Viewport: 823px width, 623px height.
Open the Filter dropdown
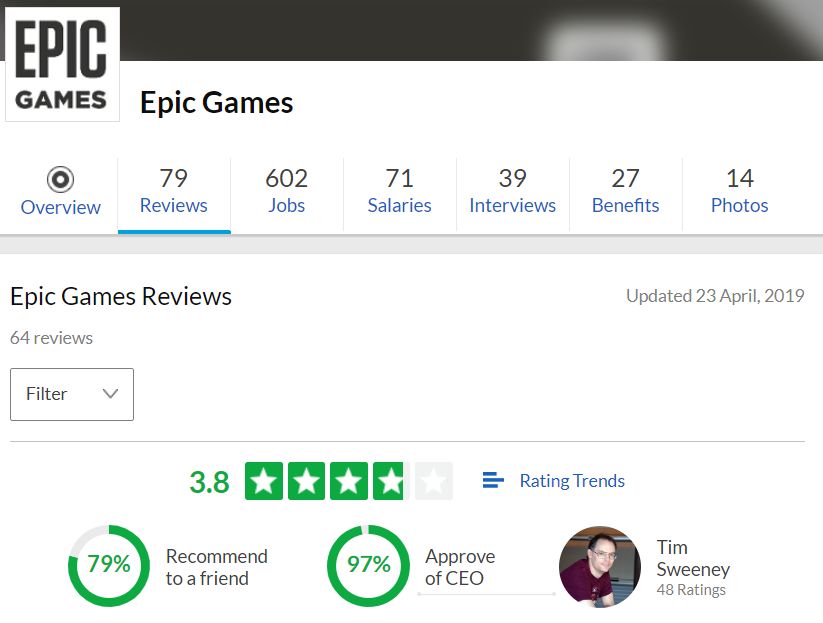(72, 394)
